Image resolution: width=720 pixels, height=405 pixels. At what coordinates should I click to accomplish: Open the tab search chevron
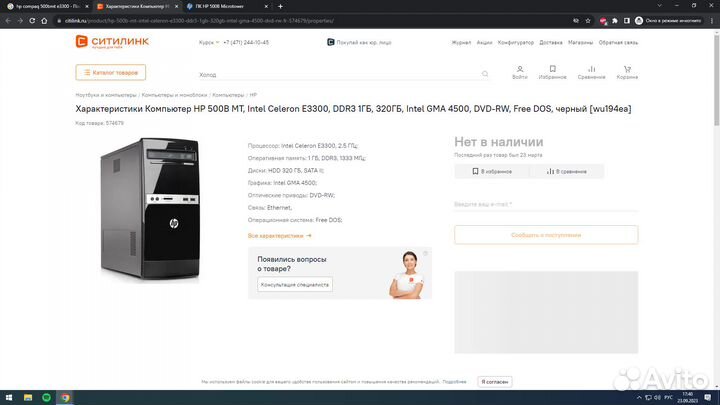(659, 6)
